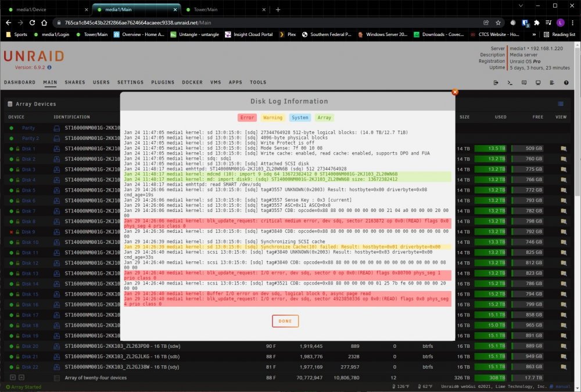This screenshot has width=581, height=392.
Task: Browse Disk 19 with its view folder icon
Action: click(x=564, y=336)
